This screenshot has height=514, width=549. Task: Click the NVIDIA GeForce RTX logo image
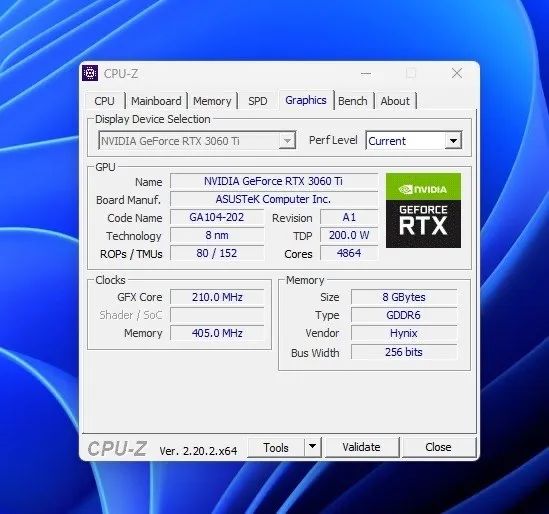(423, 210)
